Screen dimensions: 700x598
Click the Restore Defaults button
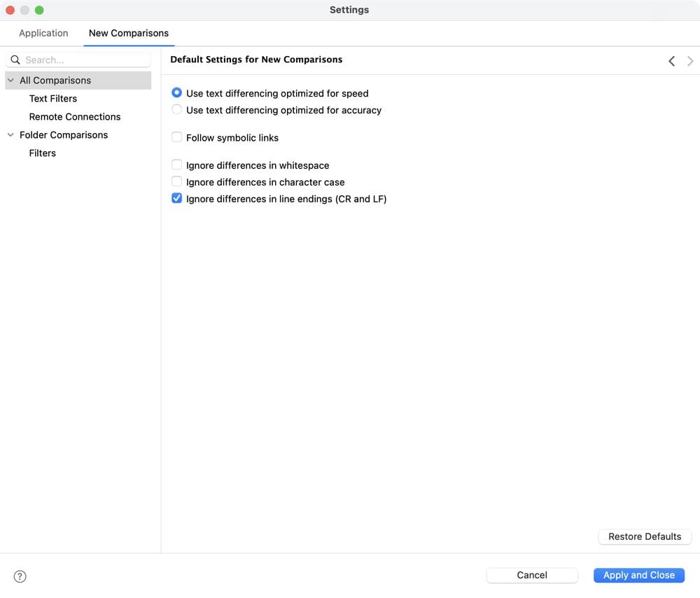coord(645,536)
